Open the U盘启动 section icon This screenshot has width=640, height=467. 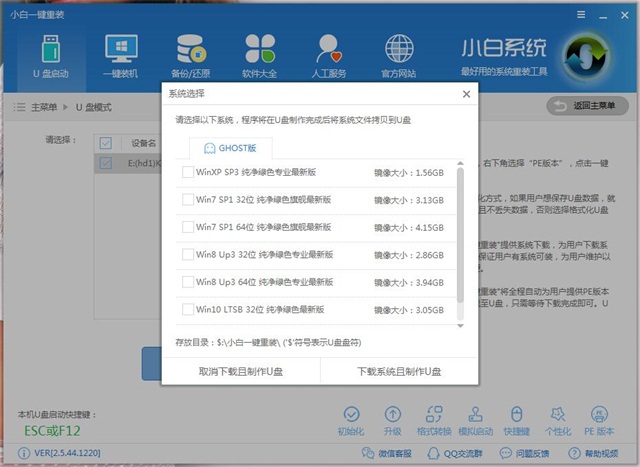coord(51,49)
